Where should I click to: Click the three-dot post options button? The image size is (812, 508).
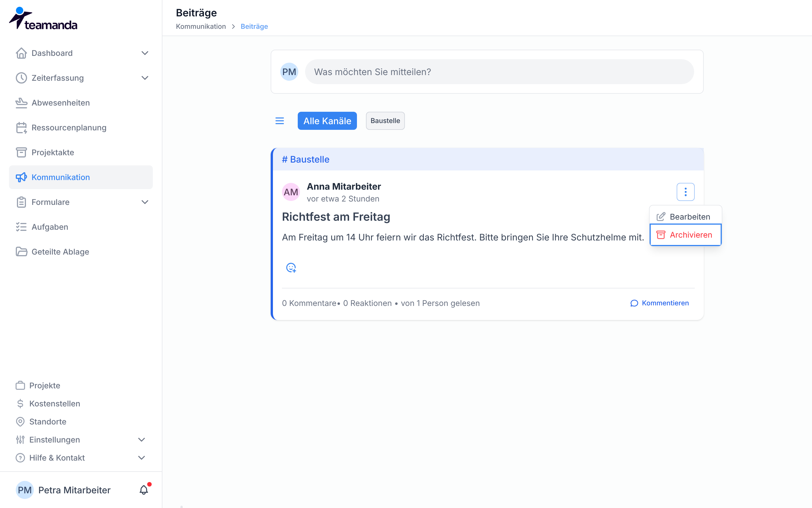685,192
